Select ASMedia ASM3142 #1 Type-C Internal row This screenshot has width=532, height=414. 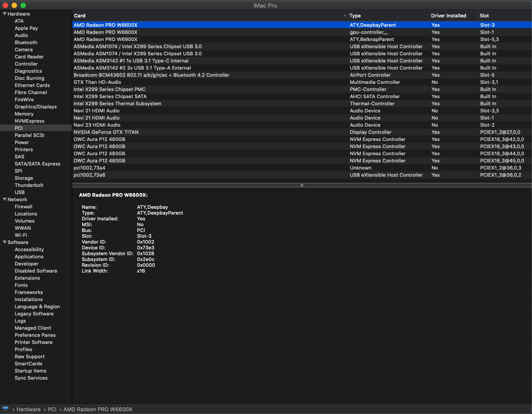pyautogui.click(x=302, y=61)
